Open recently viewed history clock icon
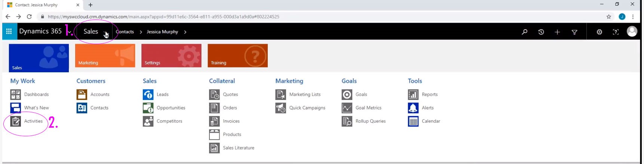This screenshot has width=644, height=164. click(541, 32)
